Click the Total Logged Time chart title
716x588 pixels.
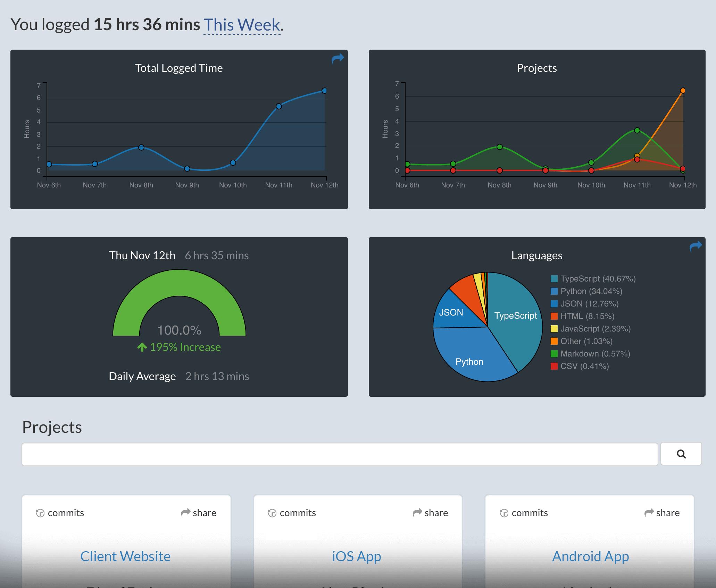(x=179, y=68)
